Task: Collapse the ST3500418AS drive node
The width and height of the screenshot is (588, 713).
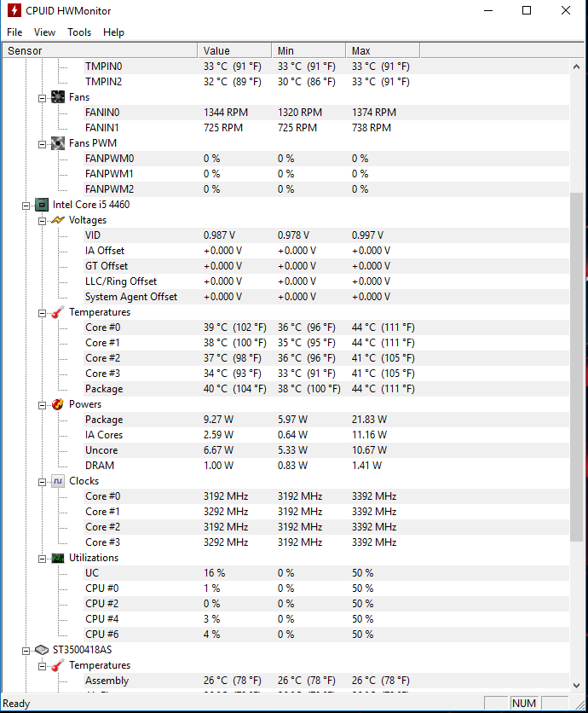Action: [x=26, y=651]
